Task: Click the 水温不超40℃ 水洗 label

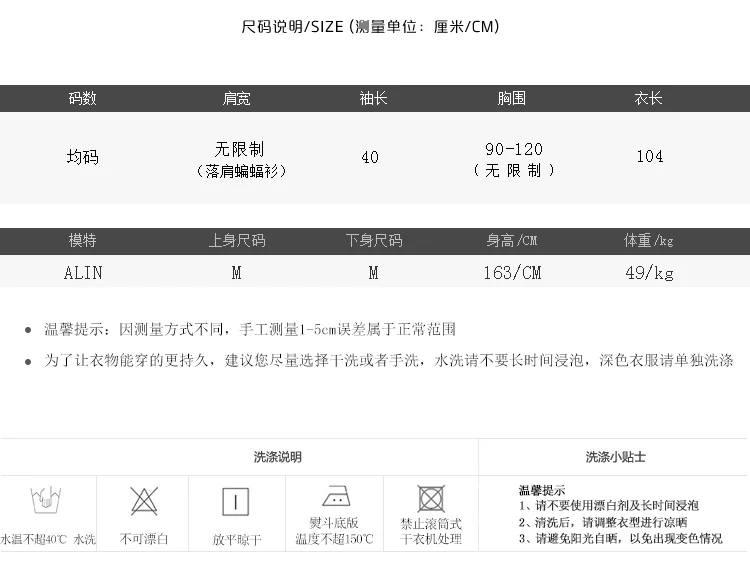Action: pos(48,539)
